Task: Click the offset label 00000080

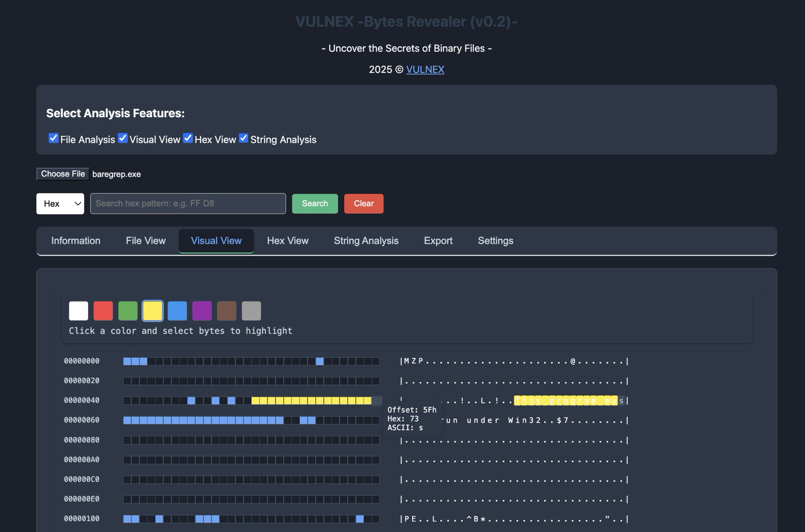Action: coord(82,440)
